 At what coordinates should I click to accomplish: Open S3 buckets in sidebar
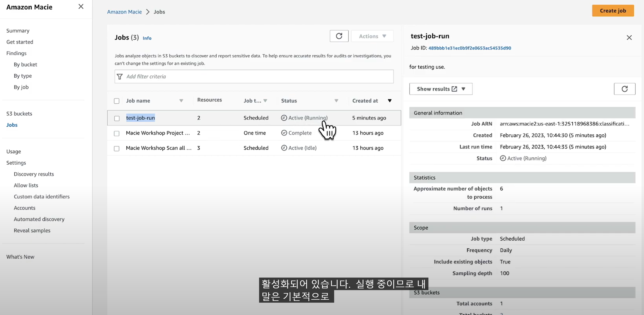pos(19,114)
